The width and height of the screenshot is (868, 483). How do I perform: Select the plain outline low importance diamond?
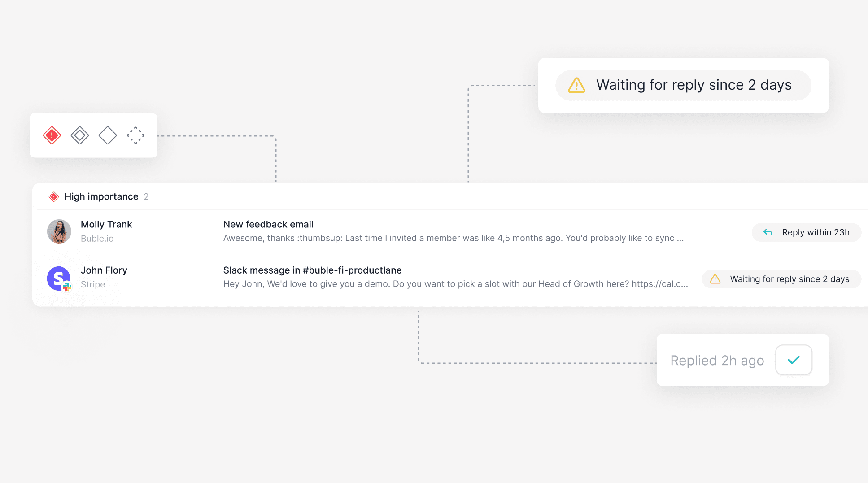(x=108, y=135)
